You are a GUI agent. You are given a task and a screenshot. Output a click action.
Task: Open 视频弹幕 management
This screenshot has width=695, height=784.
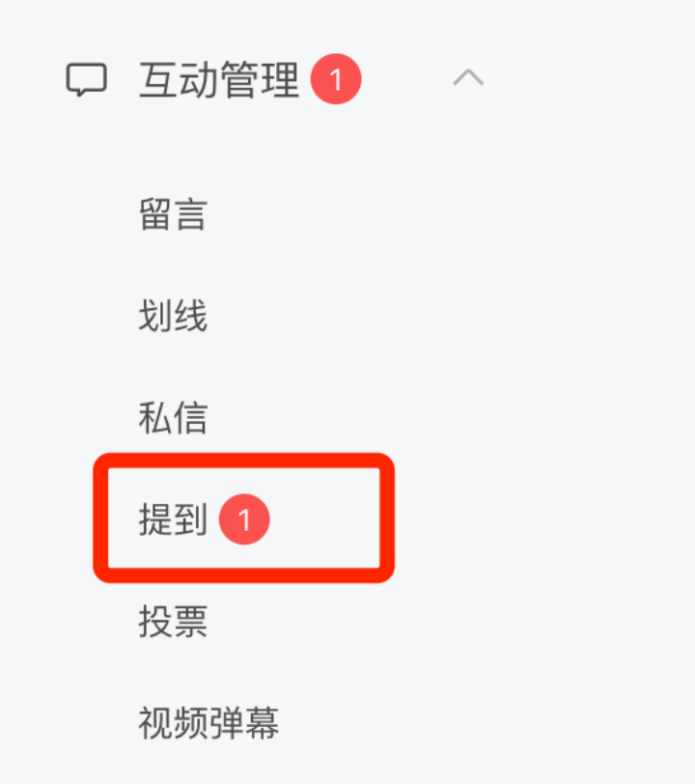[x=208, y=723]
